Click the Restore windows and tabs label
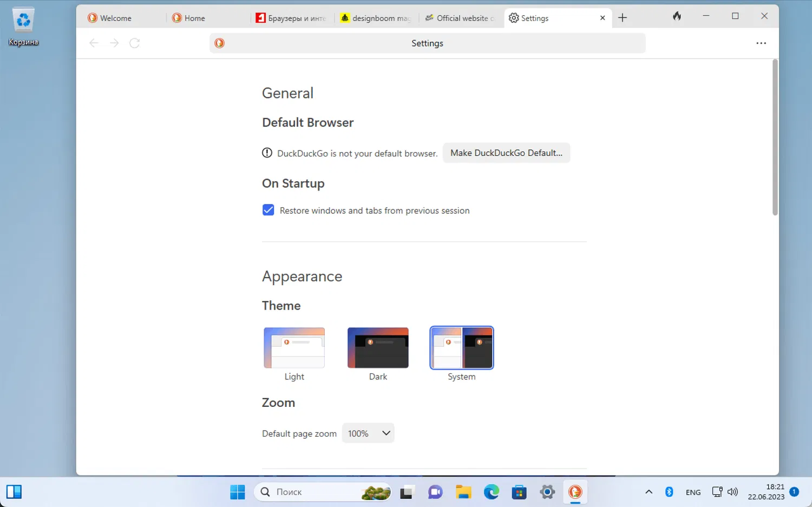 375,210
